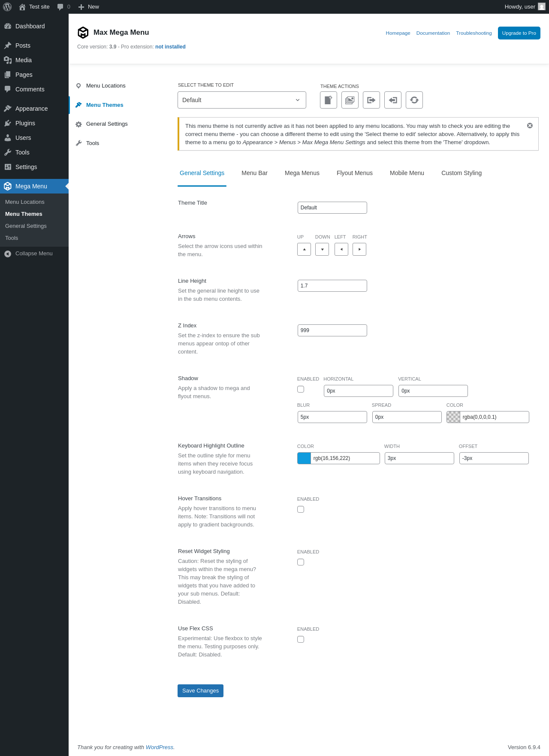Click the wrench icon beside Tools in main sidebar

point(8,152)
